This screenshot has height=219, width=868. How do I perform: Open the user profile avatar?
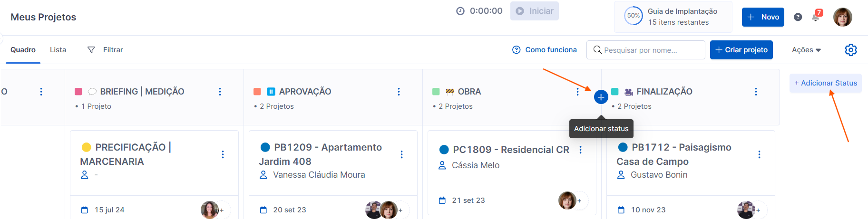point(842,17)
